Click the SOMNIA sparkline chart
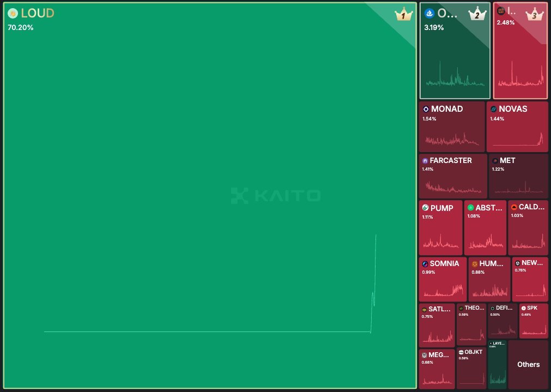Image resolution: width=551 pixels, height=392 pixels. click(x=444, y=291)
